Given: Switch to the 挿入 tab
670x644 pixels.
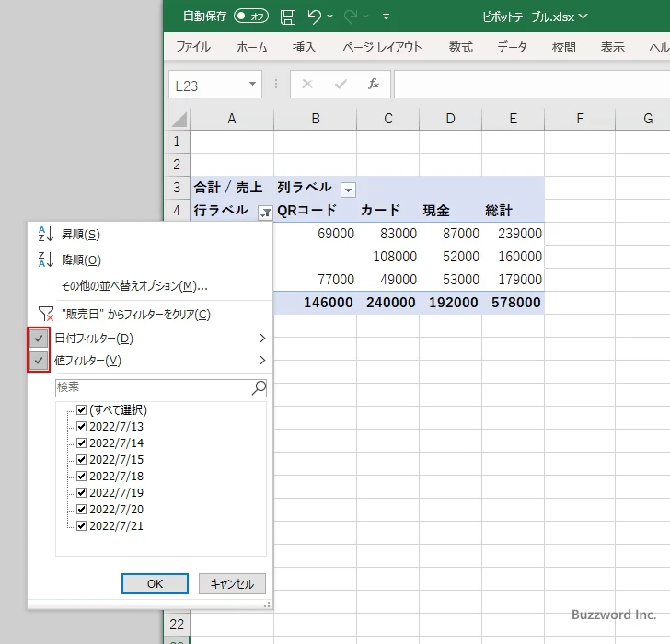Looking at the screenshot, I should (305, 47).
